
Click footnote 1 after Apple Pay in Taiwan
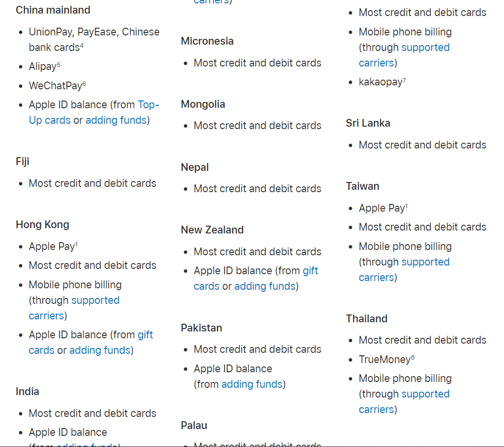[x=406, y=206]
